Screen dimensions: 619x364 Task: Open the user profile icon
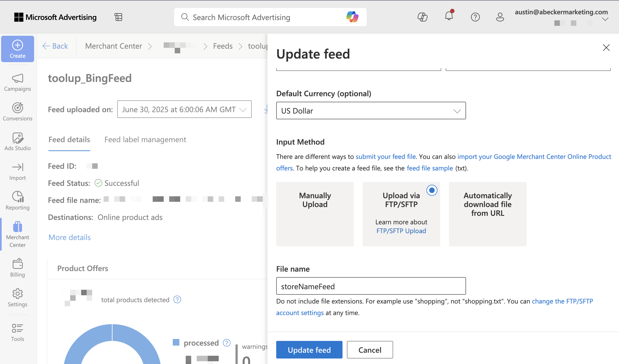[500, 17]
